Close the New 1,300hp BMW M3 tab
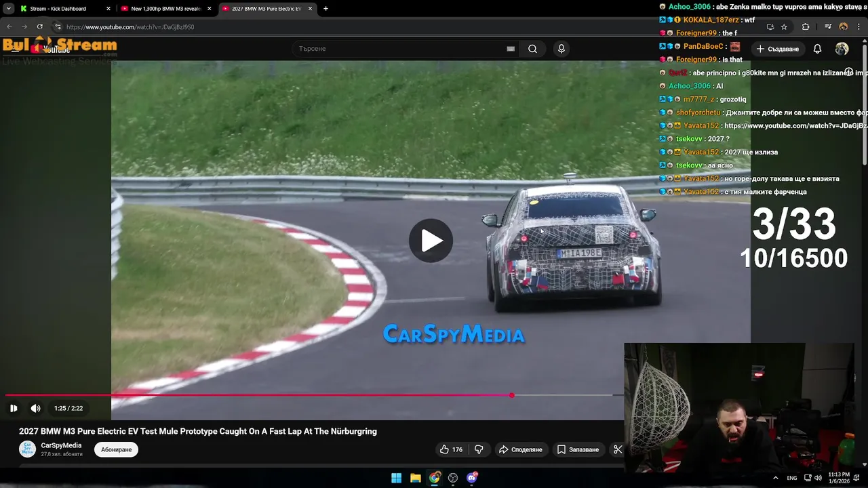868x488 pixels. [209, 9]
